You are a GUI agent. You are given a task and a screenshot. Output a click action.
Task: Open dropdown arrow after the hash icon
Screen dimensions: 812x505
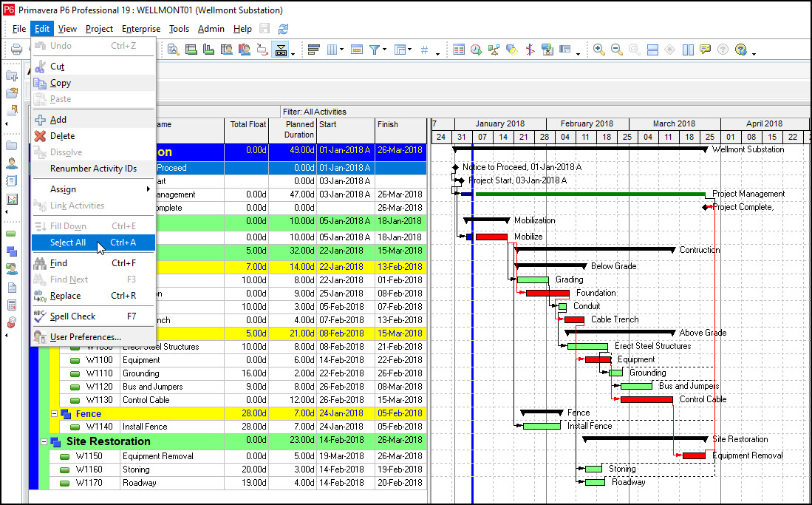click(x=437, y=53)
